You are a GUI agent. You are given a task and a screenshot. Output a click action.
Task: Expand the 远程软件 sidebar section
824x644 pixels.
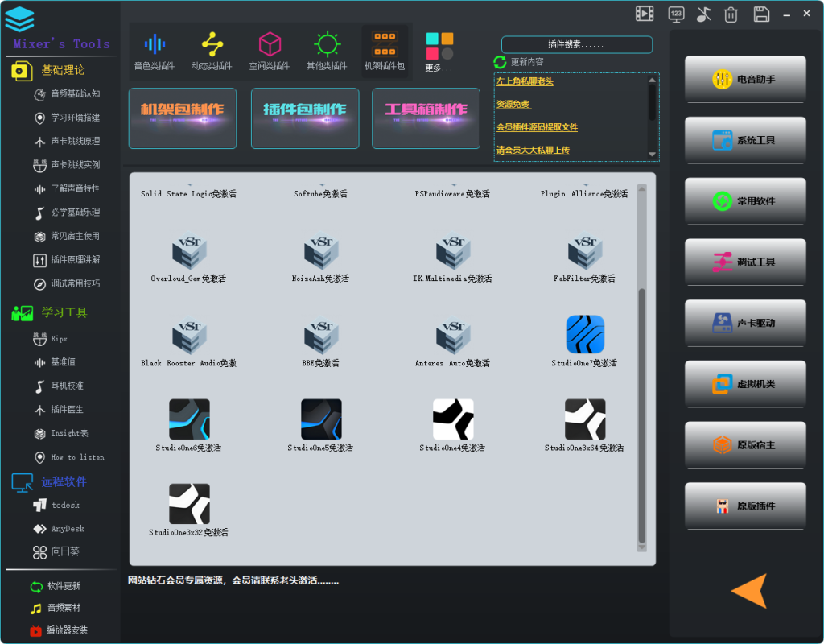(50, 482)
